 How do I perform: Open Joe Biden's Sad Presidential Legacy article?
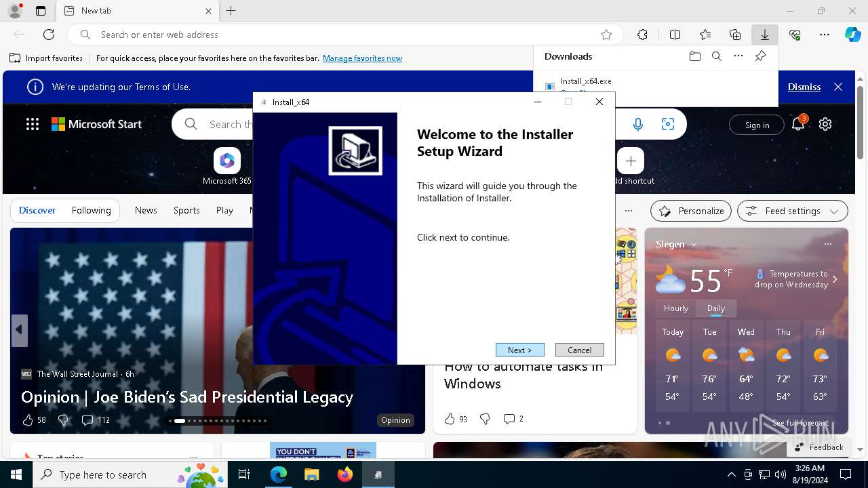coord(187,396)
